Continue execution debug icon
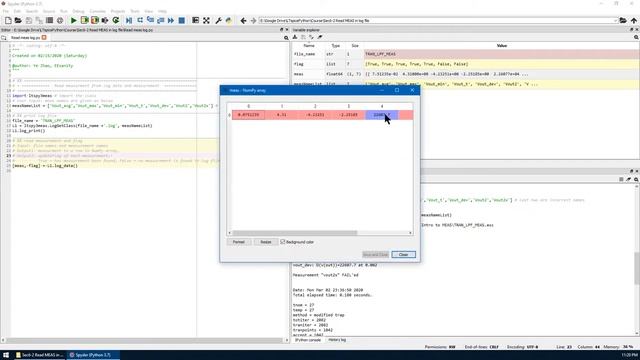The height and width of the screenshot is (360, 640). click(x=171, y=20)
